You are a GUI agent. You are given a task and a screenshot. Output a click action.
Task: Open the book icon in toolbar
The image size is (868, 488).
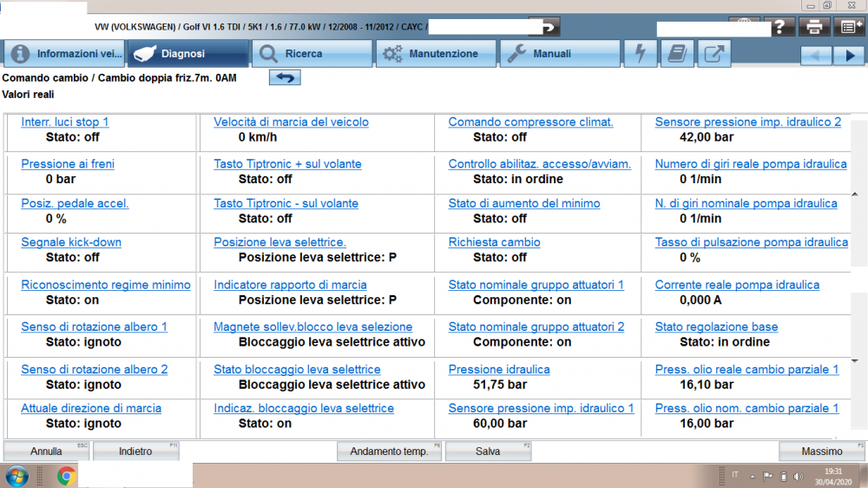pos(676,54)
